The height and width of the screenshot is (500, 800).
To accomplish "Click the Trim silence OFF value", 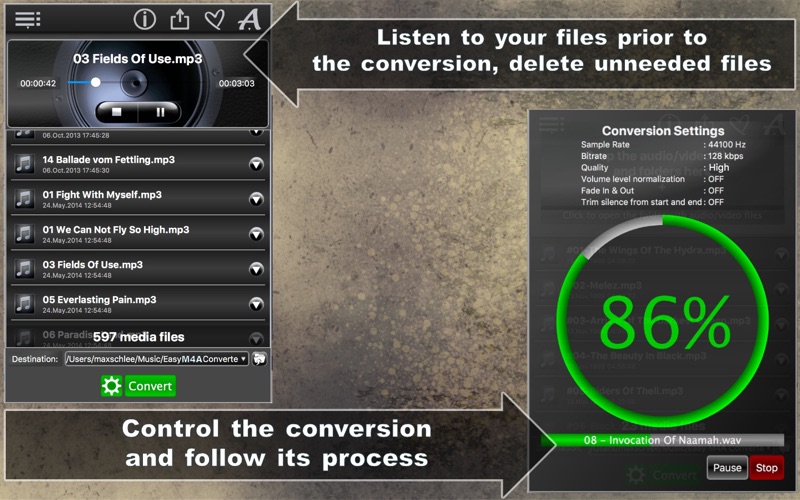I will 716,202.
